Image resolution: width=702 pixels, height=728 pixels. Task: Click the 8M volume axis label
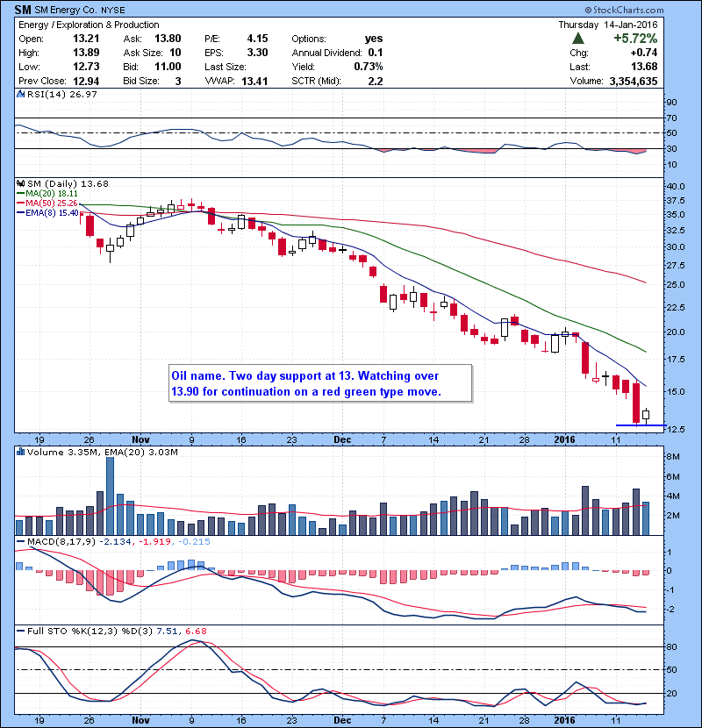(x=673, y=456)
